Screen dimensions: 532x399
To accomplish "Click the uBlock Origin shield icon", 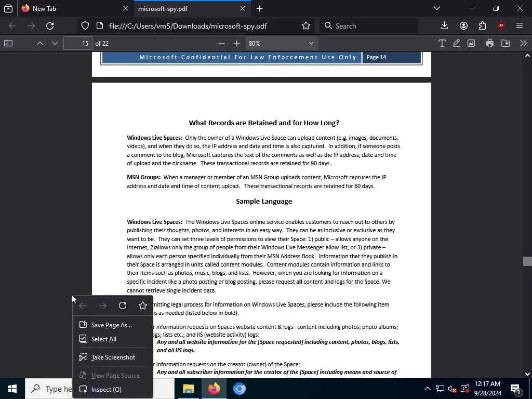I will point(501,26).
